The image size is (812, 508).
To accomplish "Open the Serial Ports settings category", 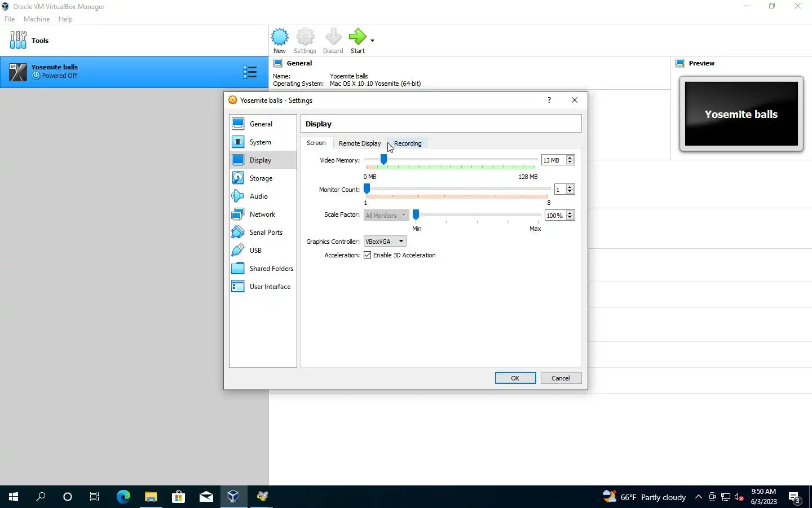I will [263, 233].
